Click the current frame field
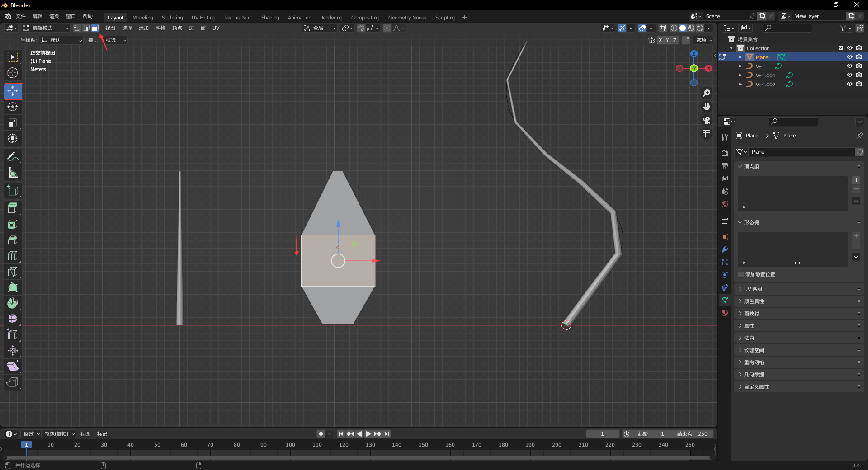 click(x=602, y=434)
